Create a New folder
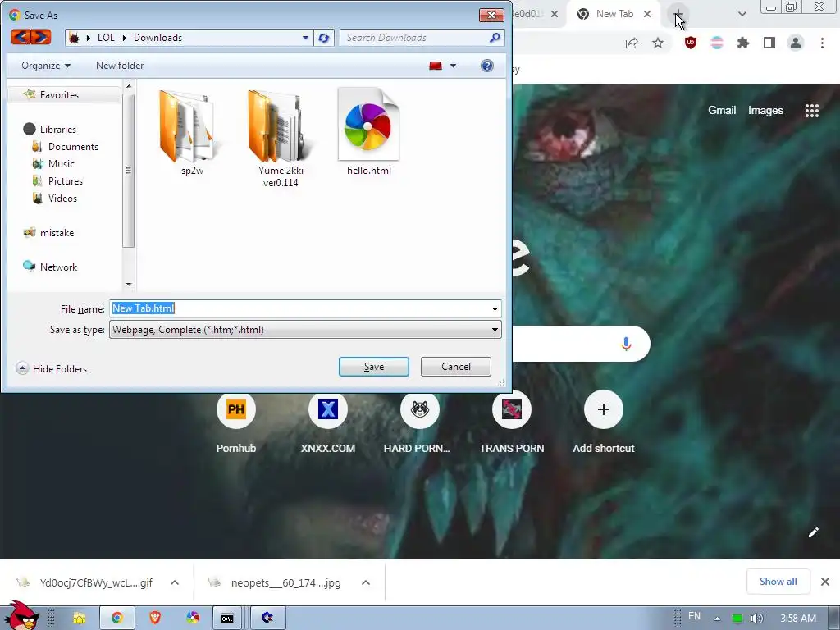The height and width of the screenshot is (630, 840). (x=120, y=66)
